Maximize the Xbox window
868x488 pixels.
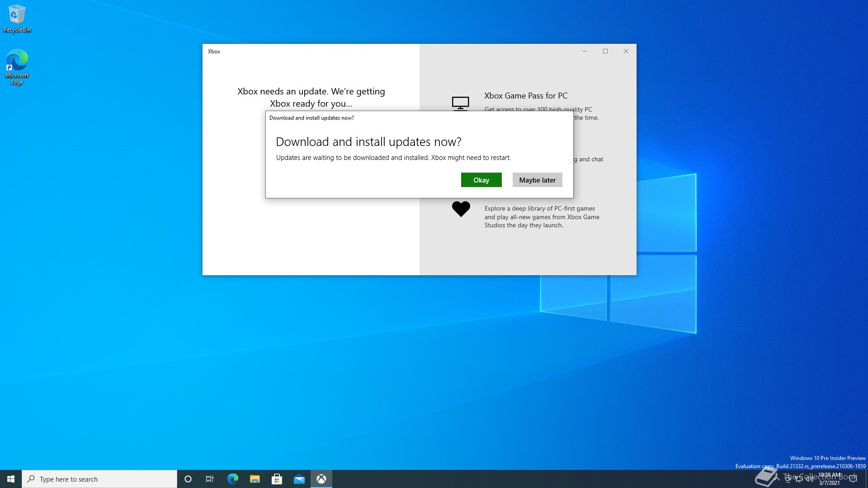coord(605,51)
